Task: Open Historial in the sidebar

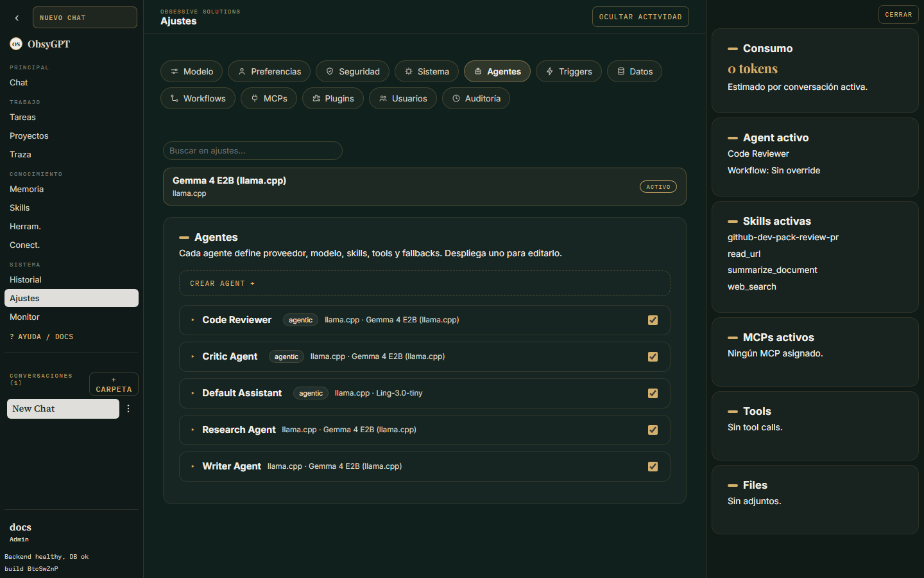Action: click(x=71, y=280)
